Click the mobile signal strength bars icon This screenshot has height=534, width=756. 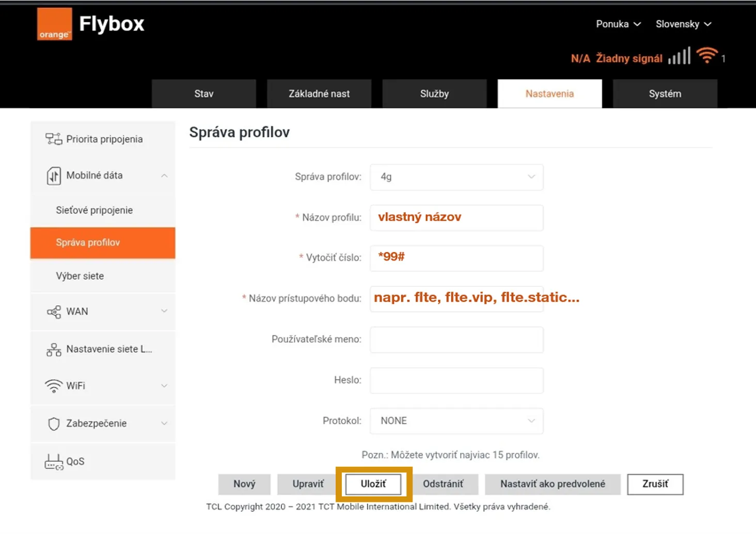click(x=679, y=56)
